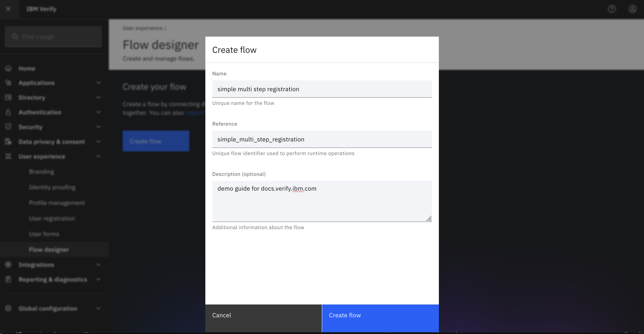
Task: Expand the Integrations section chevron
Action: (98, 264)
